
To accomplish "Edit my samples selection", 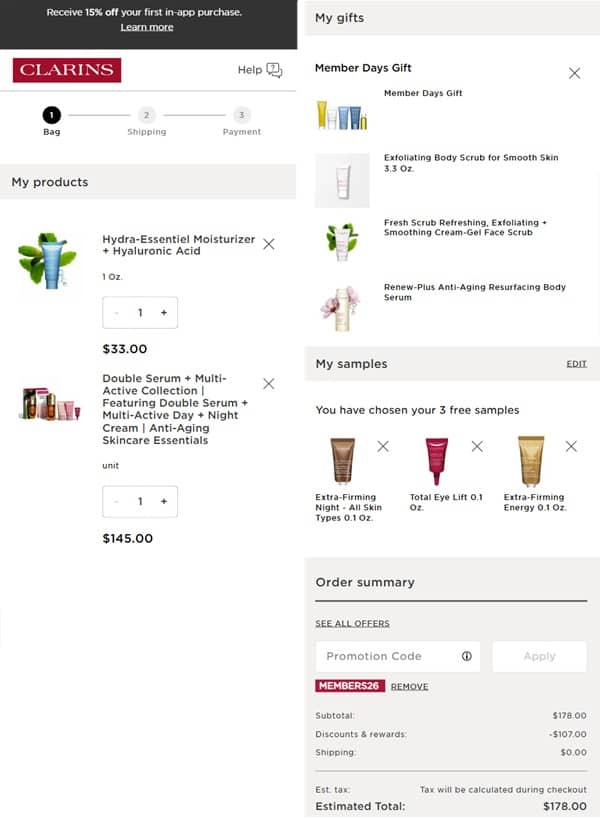I will click(x=577, y=364).
